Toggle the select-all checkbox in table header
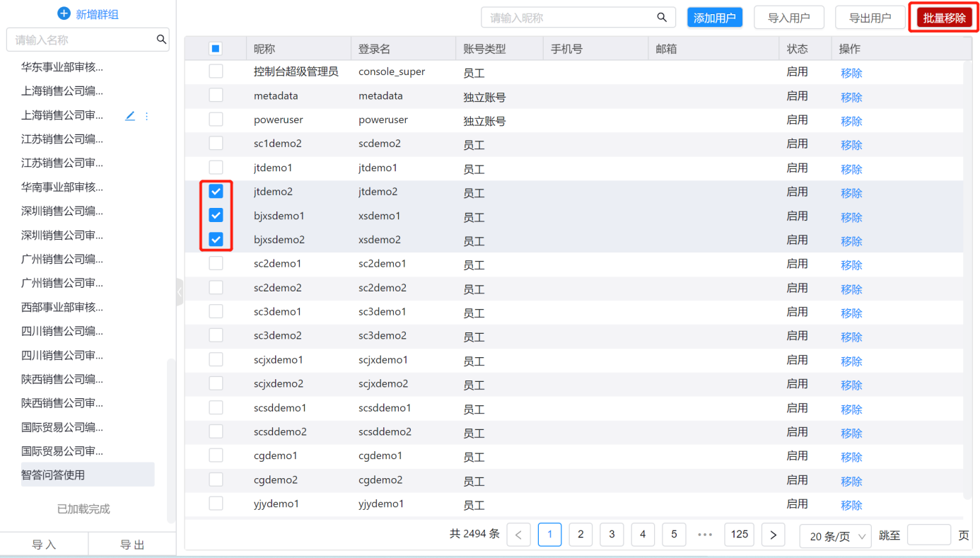 point(216,49)
